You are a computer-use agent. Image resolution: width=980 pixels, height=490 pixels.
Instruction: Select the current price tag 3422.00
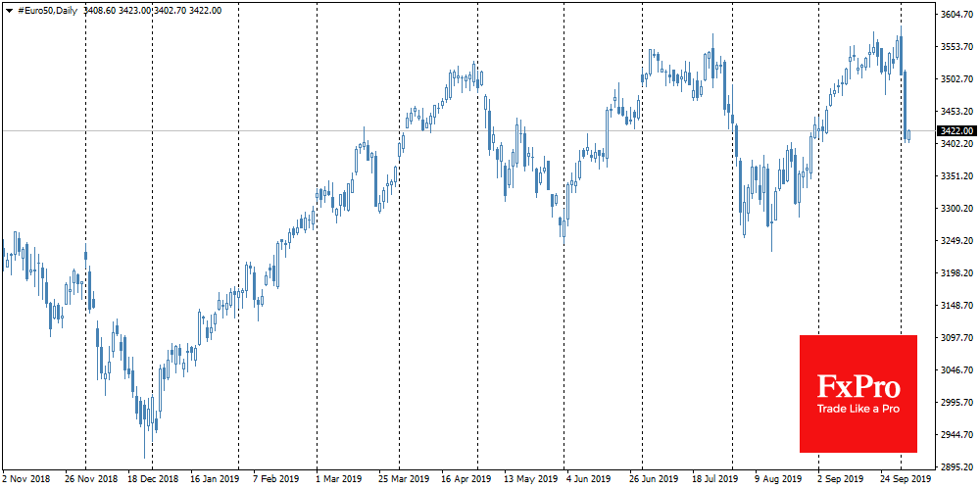pyautogui.click(x=955, y=130)
